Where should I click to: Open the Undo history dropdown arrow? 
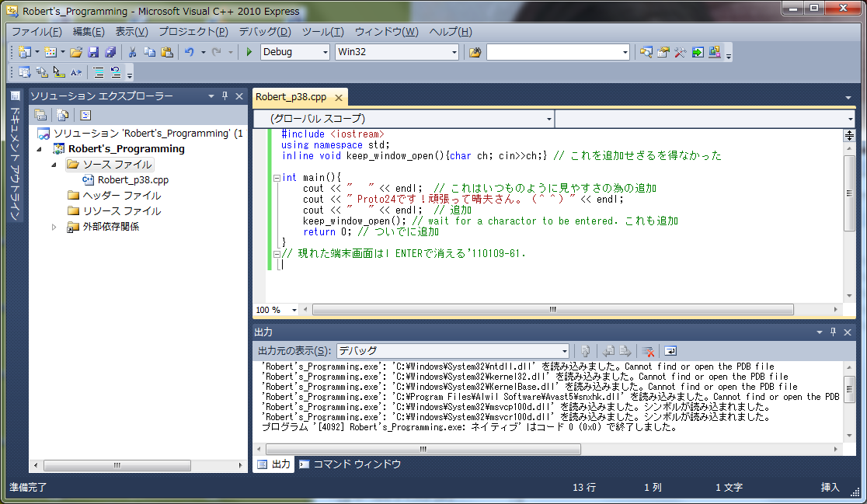[203, 52]
